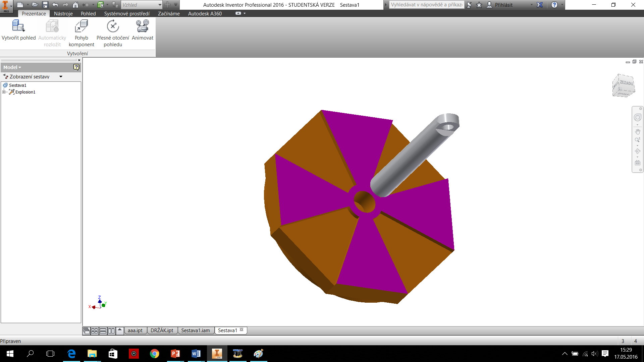This screenshot has height=362, width=644.
Task: Open the Model browser dropdown
Action: click(12, 67)
